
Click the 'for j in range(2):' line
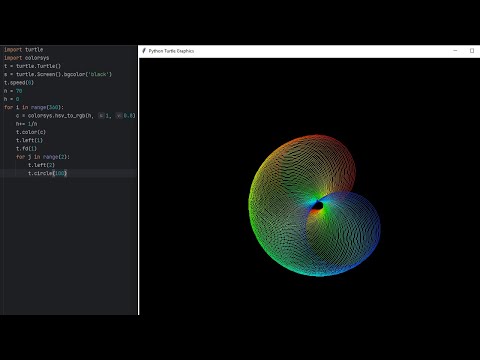[x=43, y=157]
